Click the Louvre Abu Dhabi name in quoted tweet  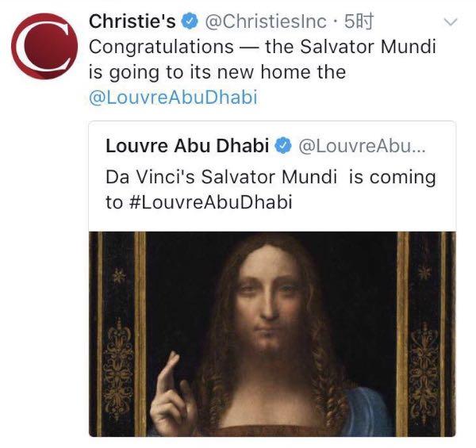(x=187, y=147)
